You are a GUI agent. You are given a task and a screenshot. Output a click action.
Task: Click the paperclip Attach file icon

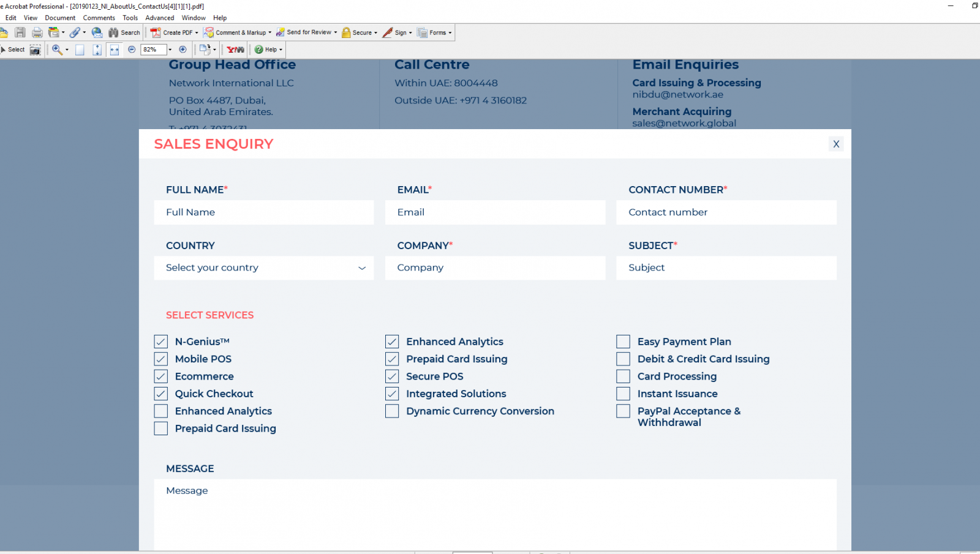pos(75,32)
